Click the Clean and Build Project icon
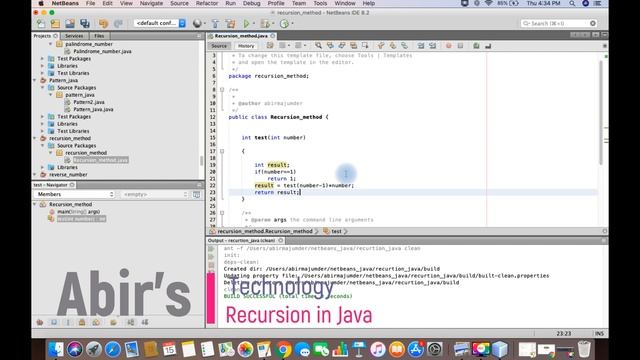The width and height of the screenshot is (640, 360). pyautogui.click(x=230, y=24)
